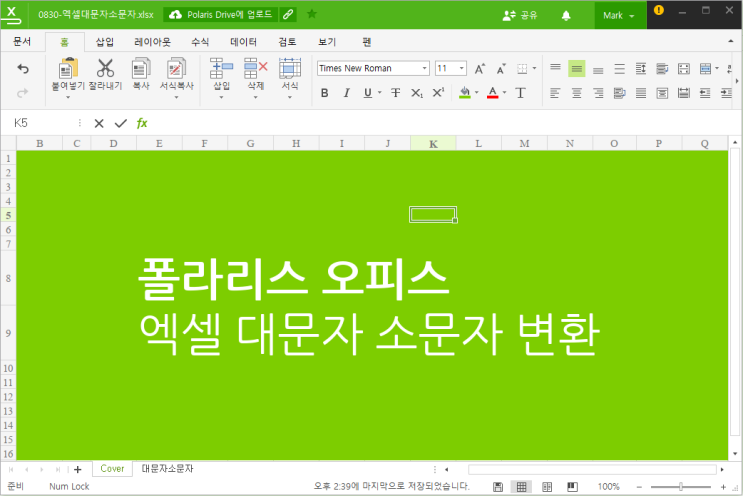Align text right horizontally

(x=598, y=93)
